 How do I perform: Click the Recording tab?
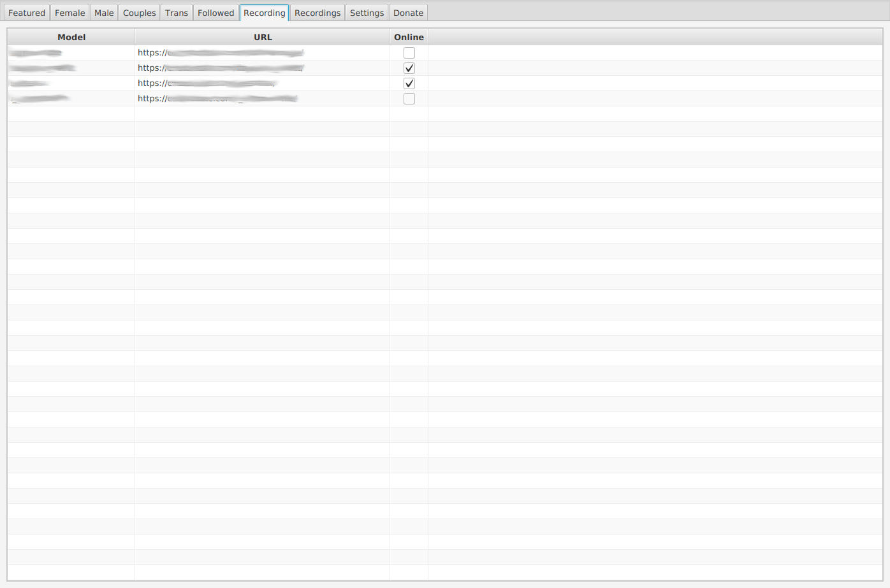(264, 13)
